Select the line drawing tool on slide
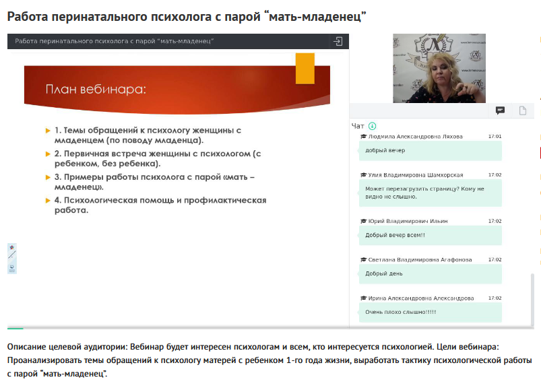 11,257
